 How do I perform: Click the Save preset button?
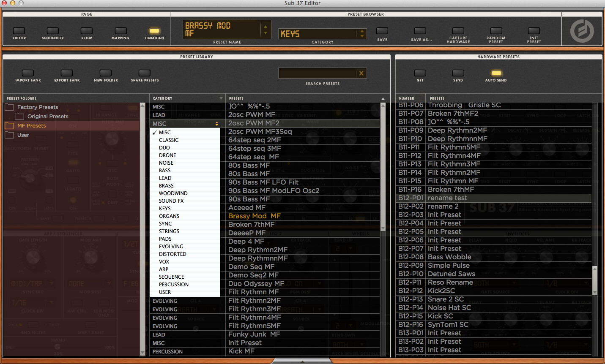(x=382, y=31)
